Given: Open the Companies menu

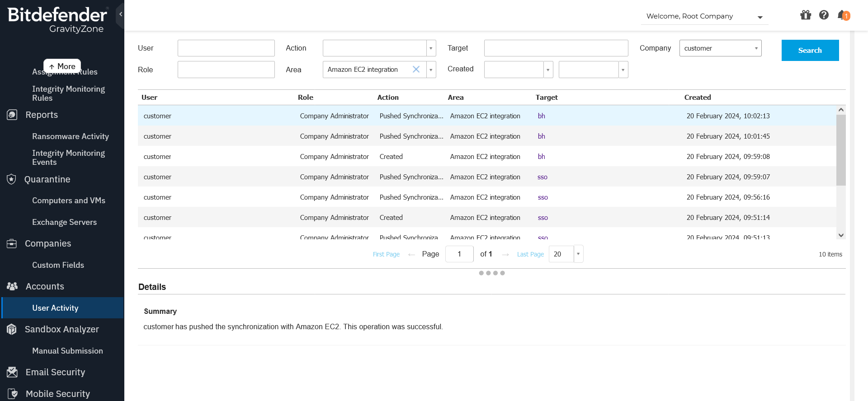Looking at the screenshot, I should (x=48, y=243).
